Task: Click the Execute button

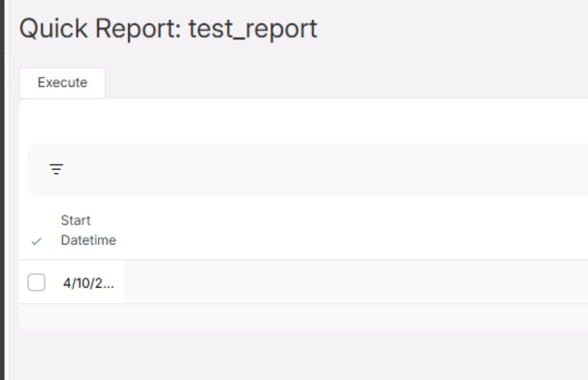Action: (62, 83)
